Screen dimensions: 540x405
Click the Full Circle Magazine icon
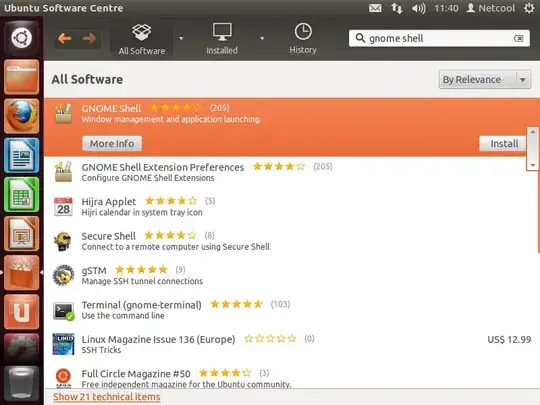tap(63, 377)
